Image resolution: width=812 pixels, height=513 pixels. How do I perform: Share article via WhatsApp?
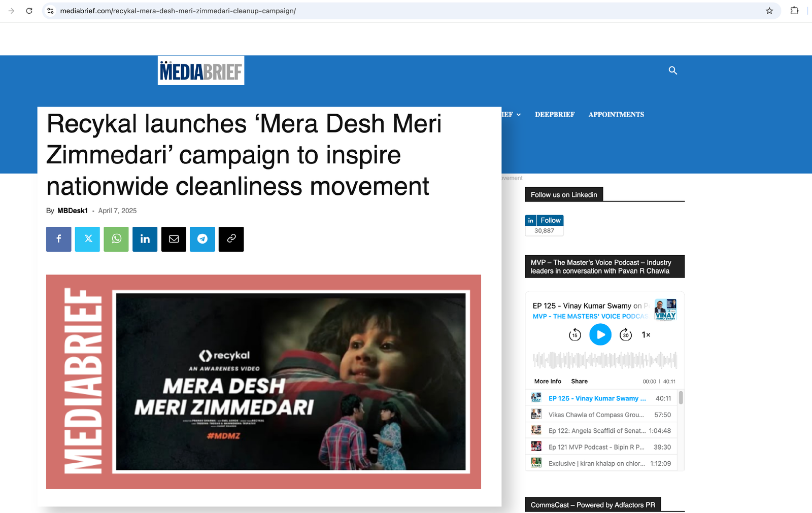coord(116,239)
